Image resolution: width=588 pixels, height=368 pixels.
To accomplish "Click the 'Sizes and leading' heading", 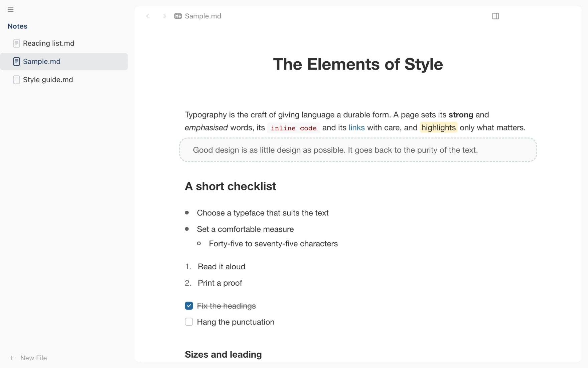I will [223, 355].
